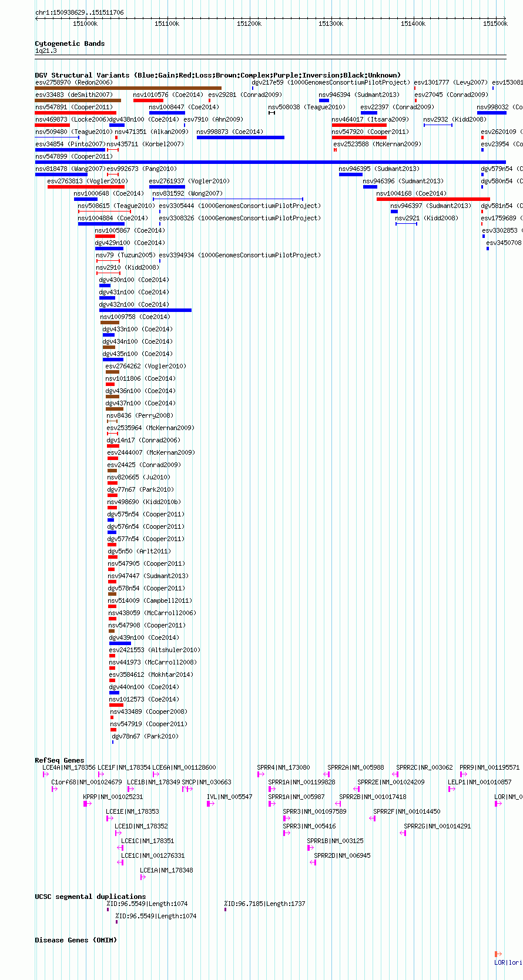Select the LCE1B gene glyph
Viewport: 523px width, 980px height.
[130, 789]
